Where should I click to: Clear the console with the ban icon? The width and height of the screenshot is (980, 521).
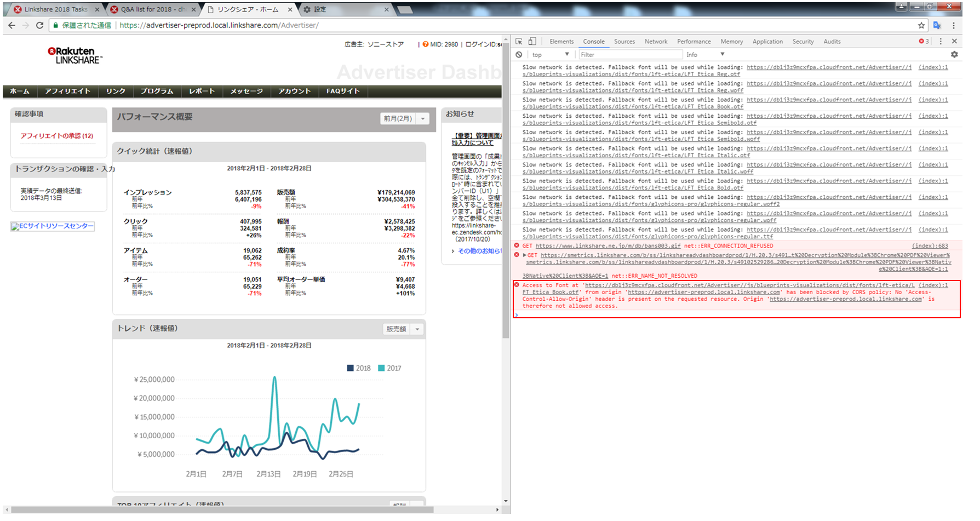[x=519, y=55]
